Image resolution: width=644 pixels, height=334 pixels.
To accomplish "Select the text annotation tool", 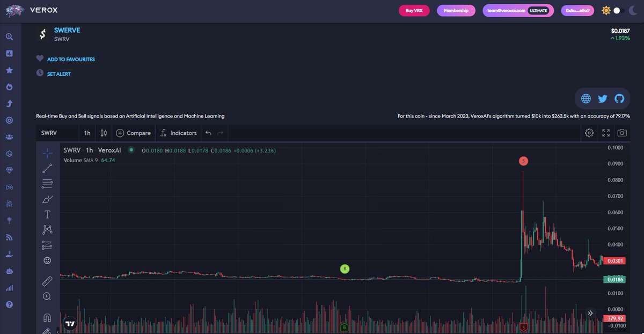I will tap(47, 214).
